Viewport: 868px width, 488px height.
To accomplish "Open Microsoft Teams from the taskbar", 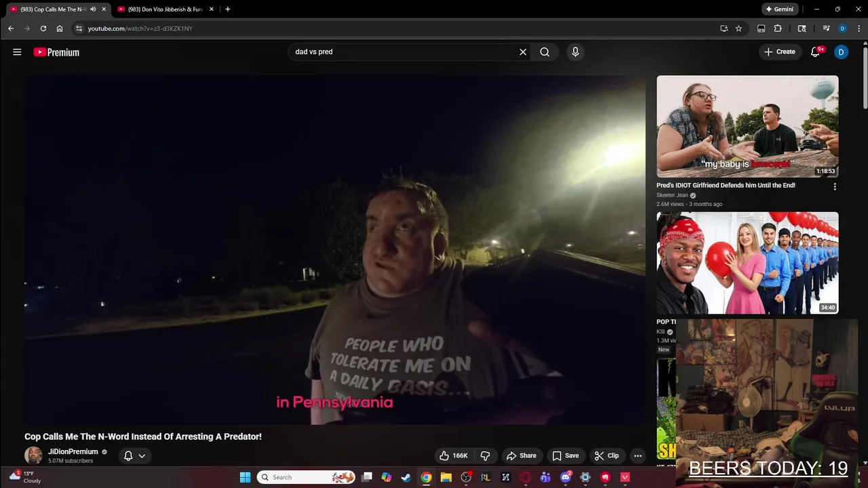I will click(545, 477).
